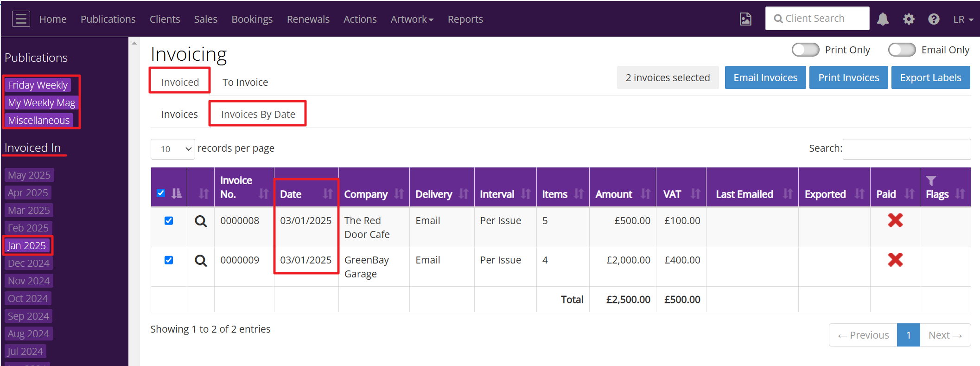
Task: Toggle the Print Only switch
Action: (805, 50)
